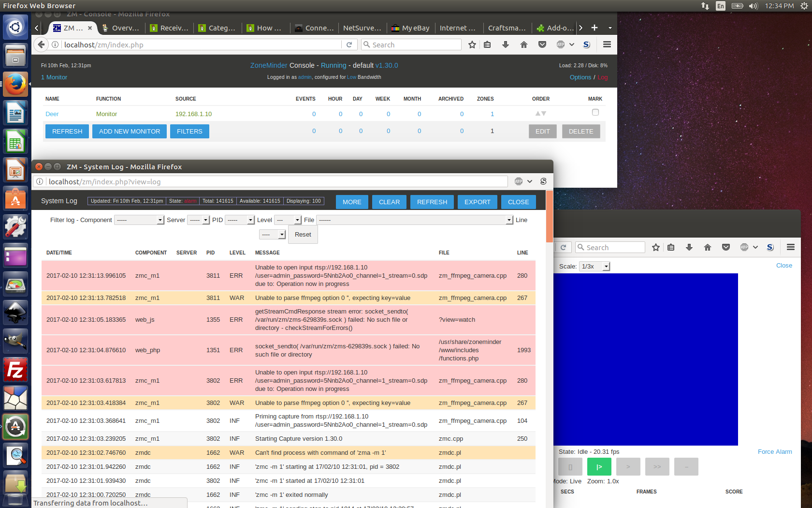Expand the Level filter dropdown

[x=288, y=220]
